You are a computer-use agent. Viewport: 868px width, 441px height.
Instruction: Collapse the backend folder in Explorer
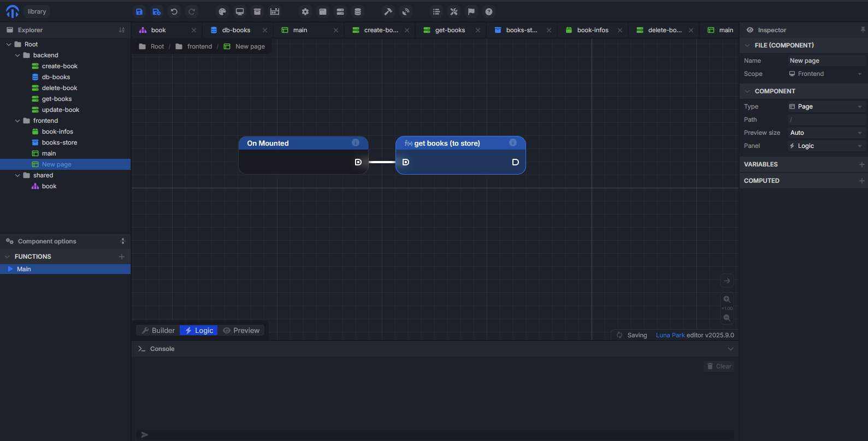pyautogui.click(x=17, y=55)
